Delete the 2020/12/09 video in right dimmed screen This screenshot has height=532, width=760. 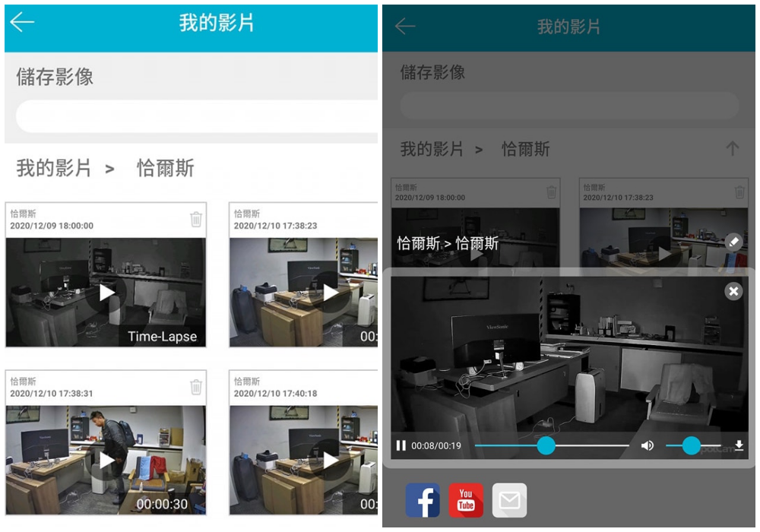coord(551,192)
